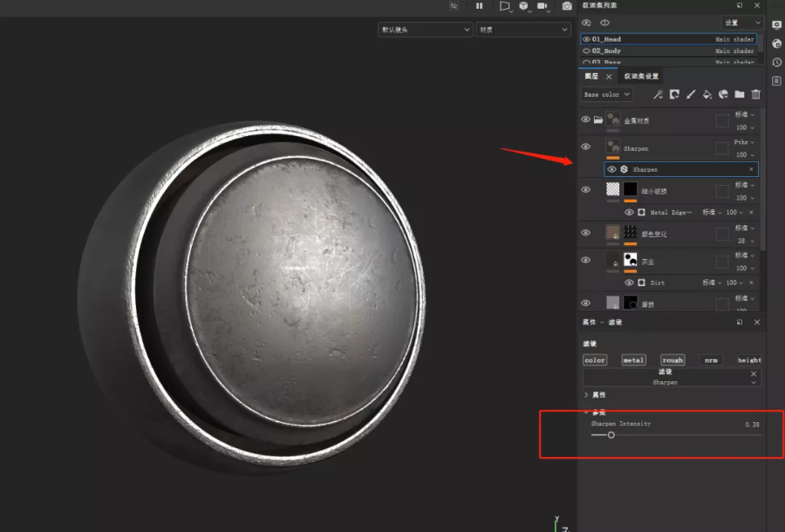The image size is (785, 532).
Task: Hide the Sharpen layer
Action: click(585, 147)
